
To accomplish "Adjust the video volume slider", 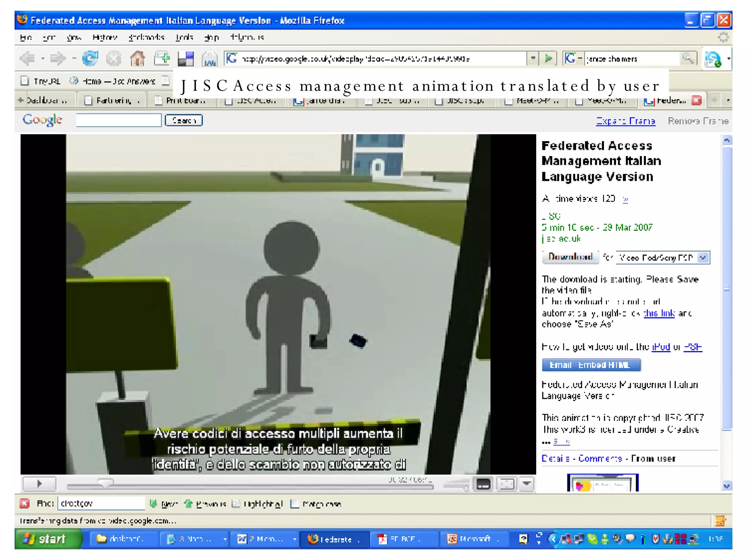I will [x=456, y=485].
